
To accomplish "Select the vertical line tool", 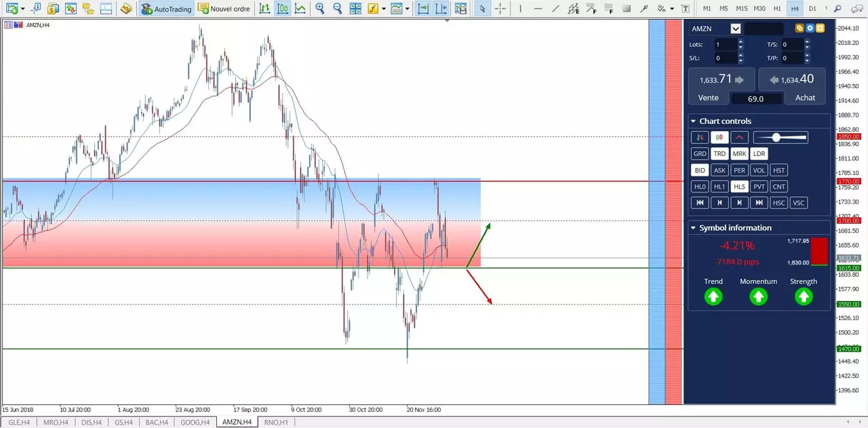I will click(520, 9).
